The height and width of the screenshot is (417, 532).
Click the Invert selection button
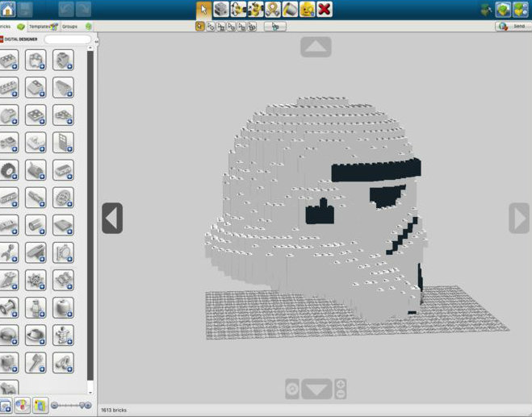[275, 26]
